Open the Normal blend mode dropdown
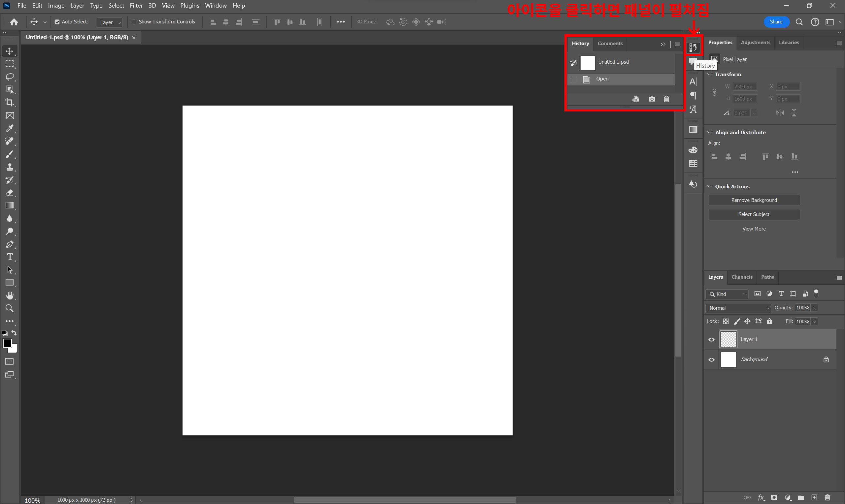 pos(738,308)
